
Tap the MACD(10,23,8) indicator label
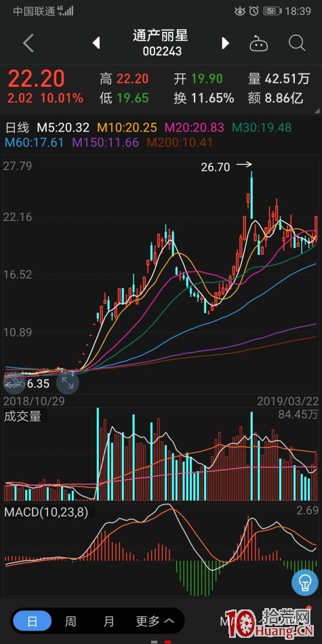(x=46, y=512)
